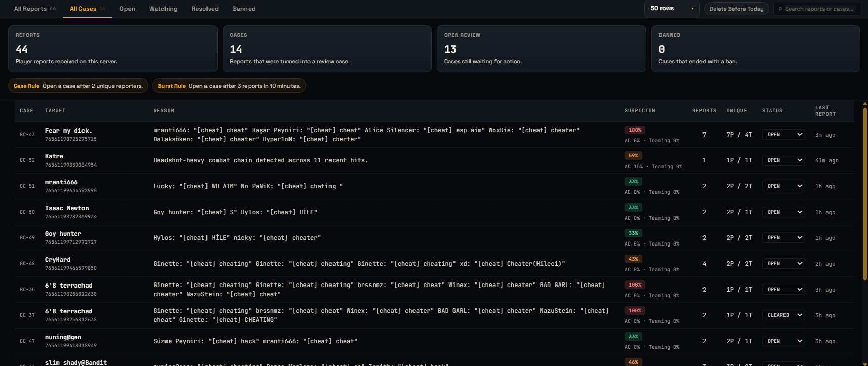Click the Burst Rule badge
The width and height of the screenshot is (868, 366).
229,86
